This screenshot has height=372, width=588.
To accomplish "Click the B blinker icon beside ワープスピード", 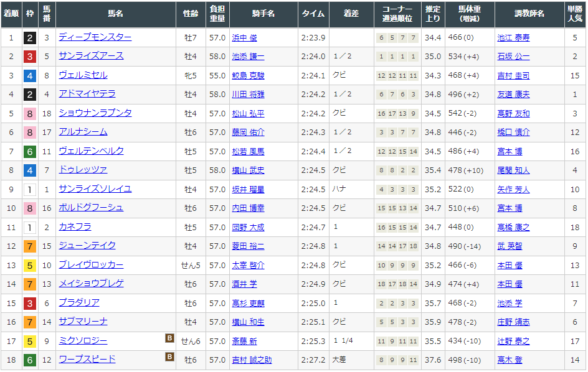I will [x=169, y=357].
